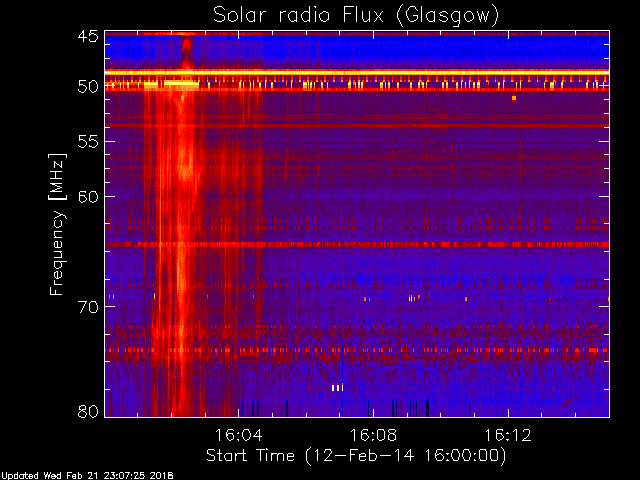Click the 55 frequency tick label
This screenshot has width=640, height=480.
click(88, 142)
